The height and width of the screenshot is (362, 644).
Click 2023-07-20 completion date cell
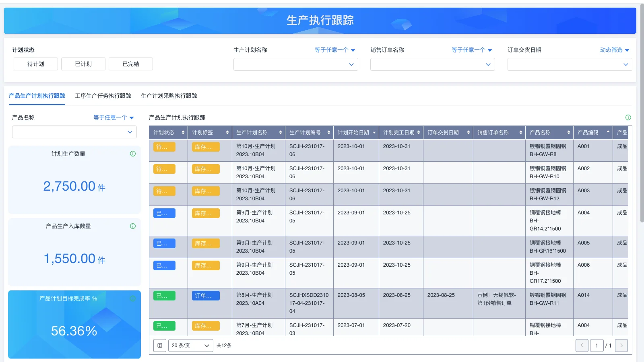[x=400, y=327]
